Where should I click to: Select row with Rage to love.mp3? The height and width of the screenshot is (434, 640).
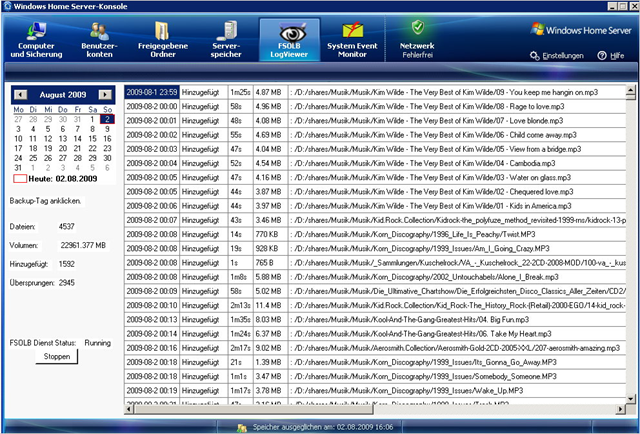(x=375, y=107)
